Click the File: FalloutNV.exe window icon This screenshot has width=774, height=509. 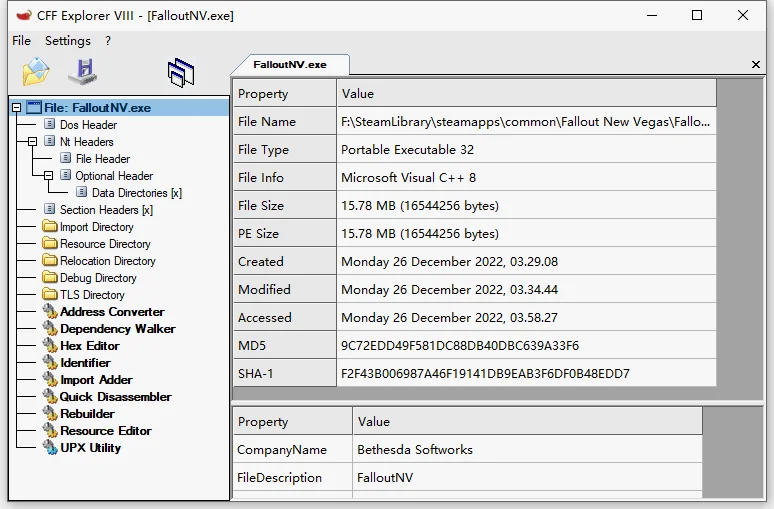click(34, 107)
